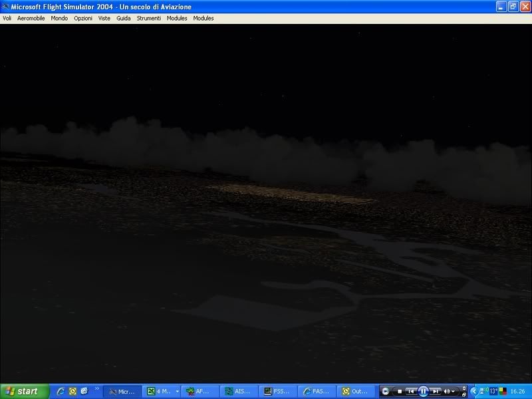Minimize the Flight Simulator window
The width and height of the screenshot is (532, 399).
pyautogui.click(x=501, y=7)
